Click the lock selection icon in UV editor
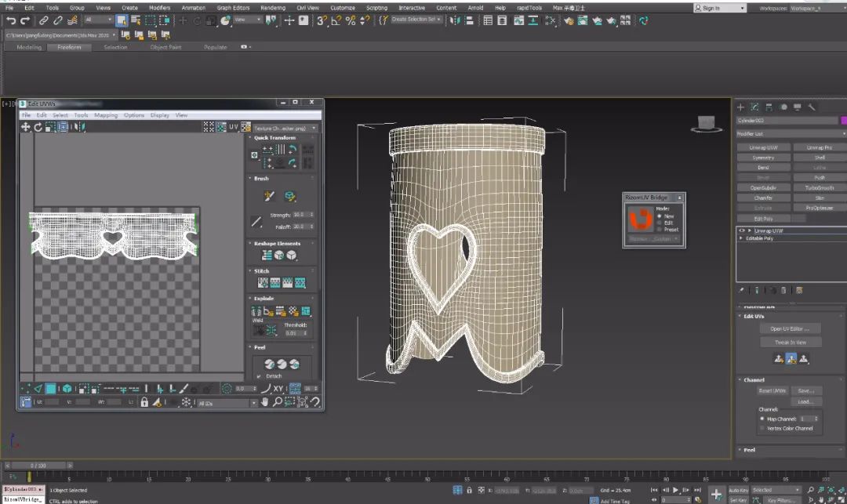 click(x=144, y=402)
